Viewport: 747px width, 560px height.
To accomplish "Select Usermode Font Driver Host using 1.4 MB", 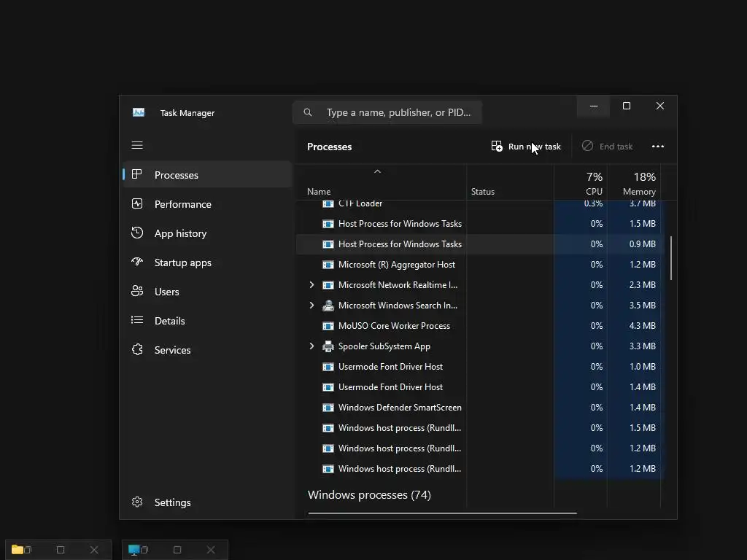I will coord(480,387).
